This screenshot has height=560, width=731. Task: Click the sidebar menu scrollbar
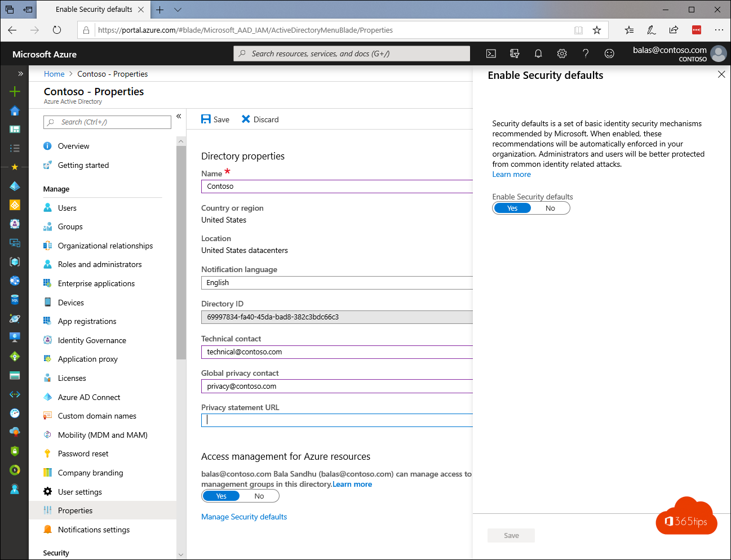(181, 252)
